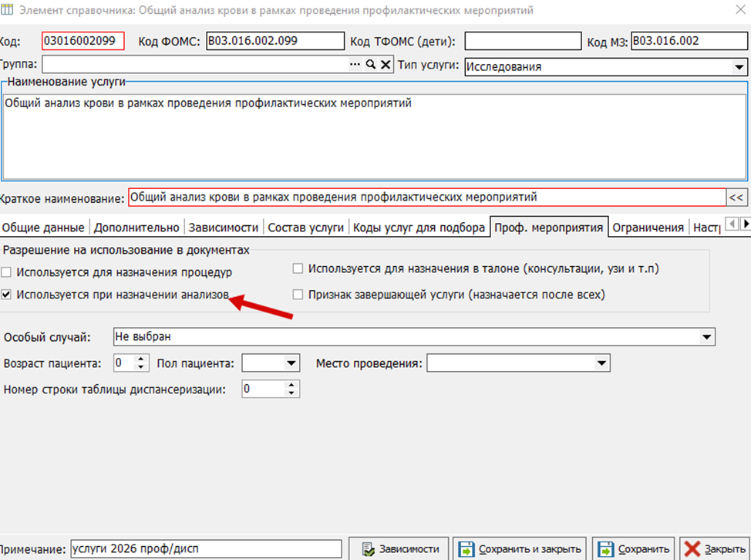
Task: Open the Пол пациента dropdown
Action: (x=291, y=363)
